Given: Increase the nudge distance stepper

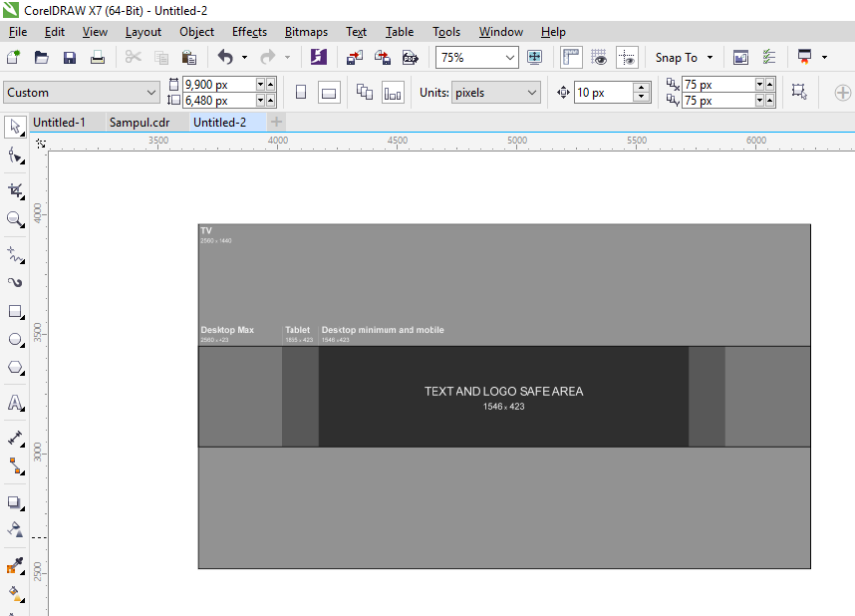Looking at the screenshot, I should pyautogui.click(x=642, y=88).
